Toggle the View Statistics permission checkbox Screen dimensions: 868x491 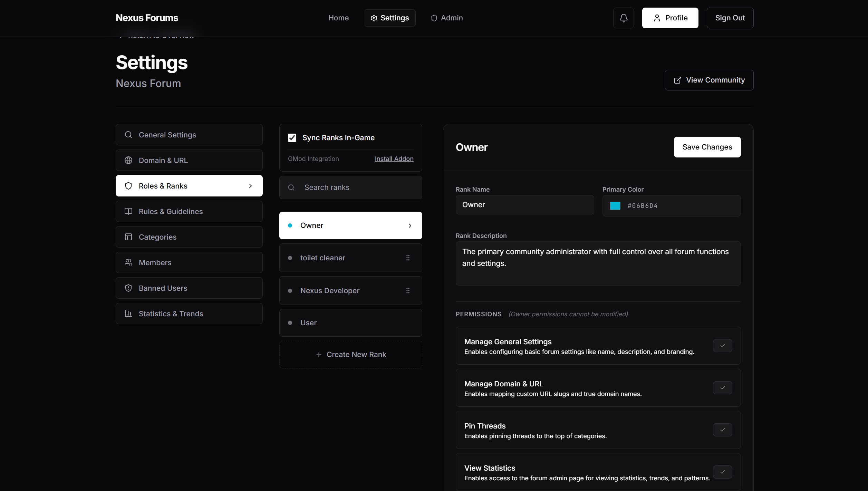(722, 472)
